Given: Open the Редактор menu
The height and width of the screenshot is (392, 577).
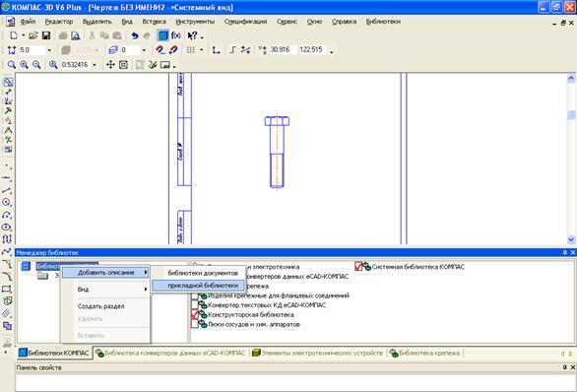Looking at the screenshot, I should pyautogui.click(x=59, y=22).
